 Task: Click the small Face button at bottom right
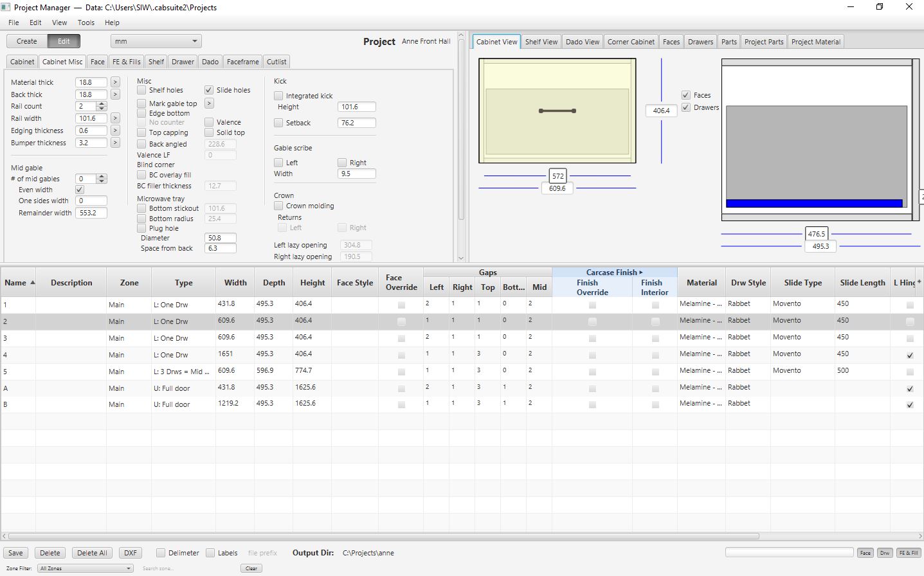tap(865, 553)
